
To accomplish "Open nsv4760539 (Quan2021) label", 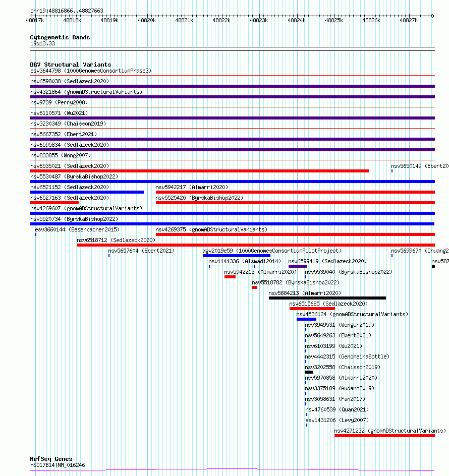I will click(337, 410).
